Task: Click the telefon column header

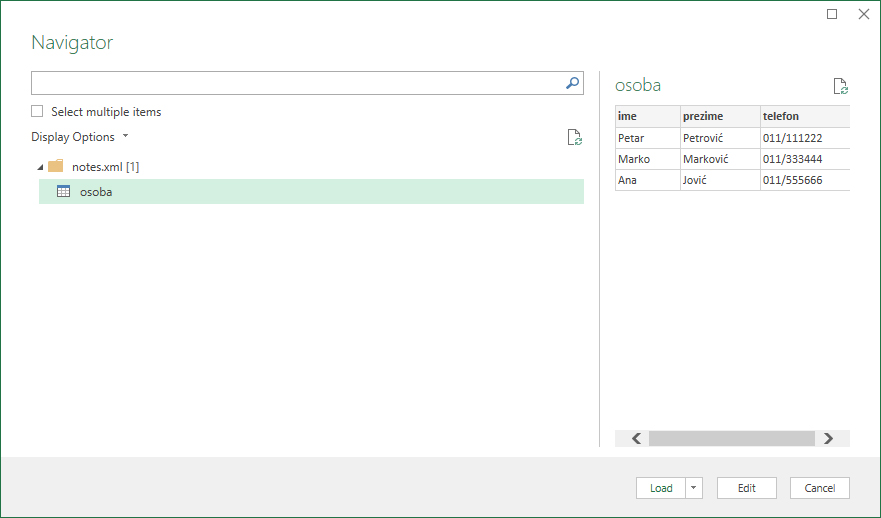Action: pos(780,116)
